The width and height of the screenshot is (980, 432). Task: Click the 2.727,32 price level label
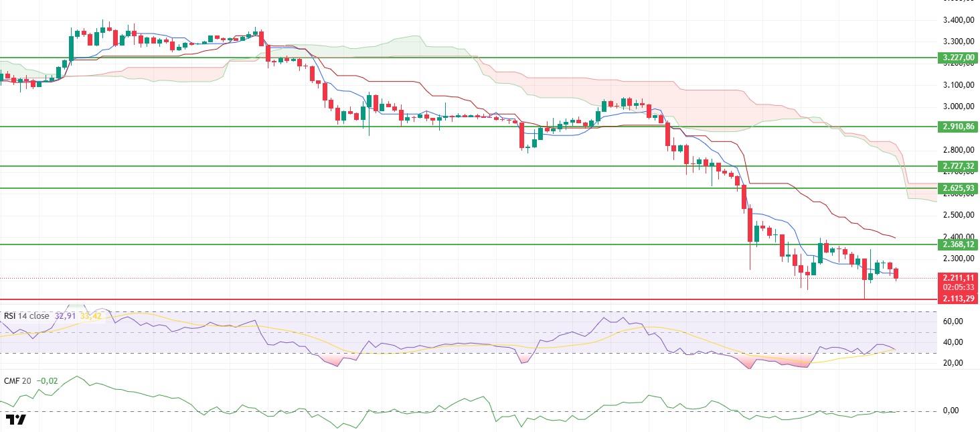pyautogui.click(x=958, y=165)
